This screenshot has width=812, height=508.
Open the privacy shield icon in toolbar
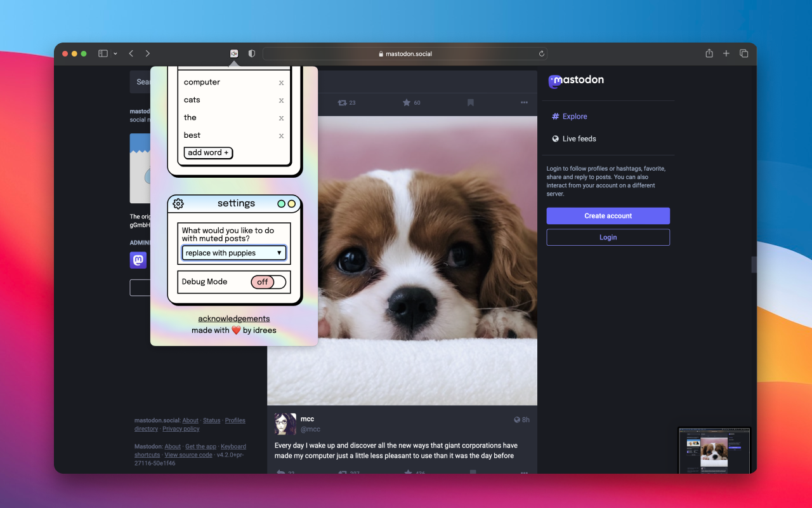252,54
